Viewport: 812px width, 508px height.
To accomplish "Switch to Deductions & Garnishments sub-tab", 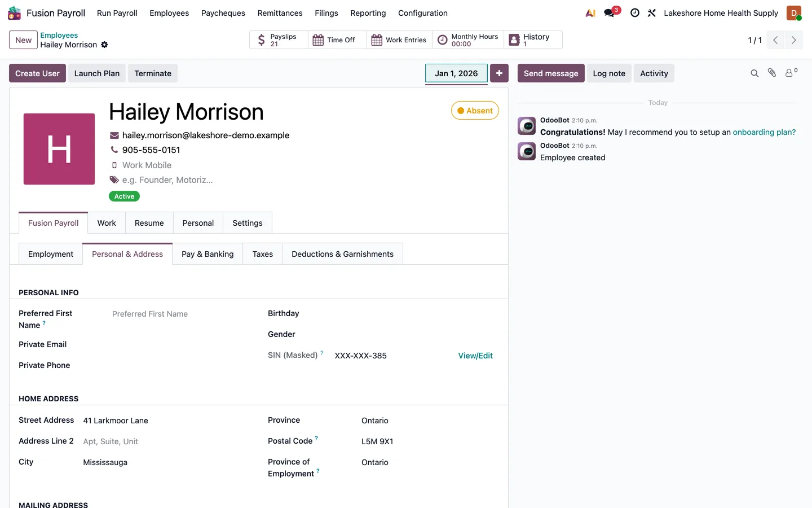I will click(342, 254).
